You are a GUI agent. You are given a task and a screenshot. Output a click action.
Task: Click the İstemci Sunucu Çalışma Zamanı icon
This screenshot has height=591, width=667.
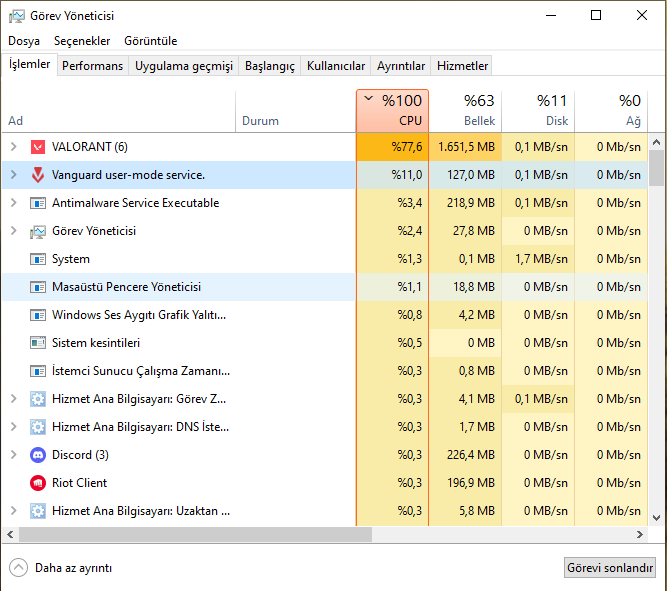coord(38,371)
